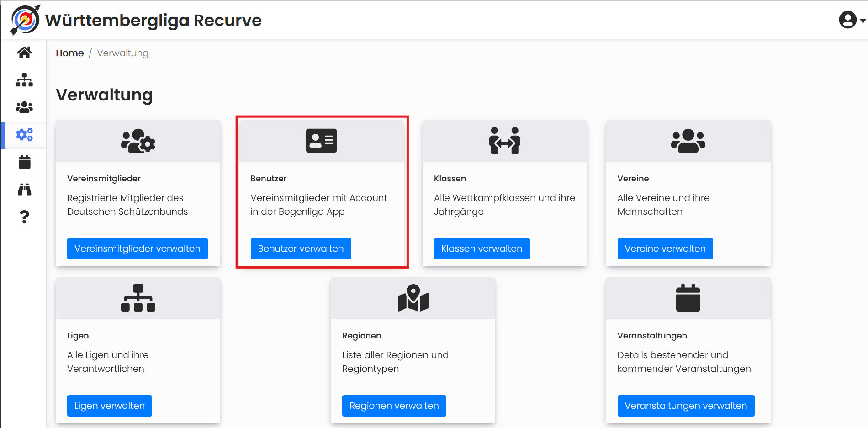
Task: Click the map marker icon in Regionen card
Action: [413, 298]
